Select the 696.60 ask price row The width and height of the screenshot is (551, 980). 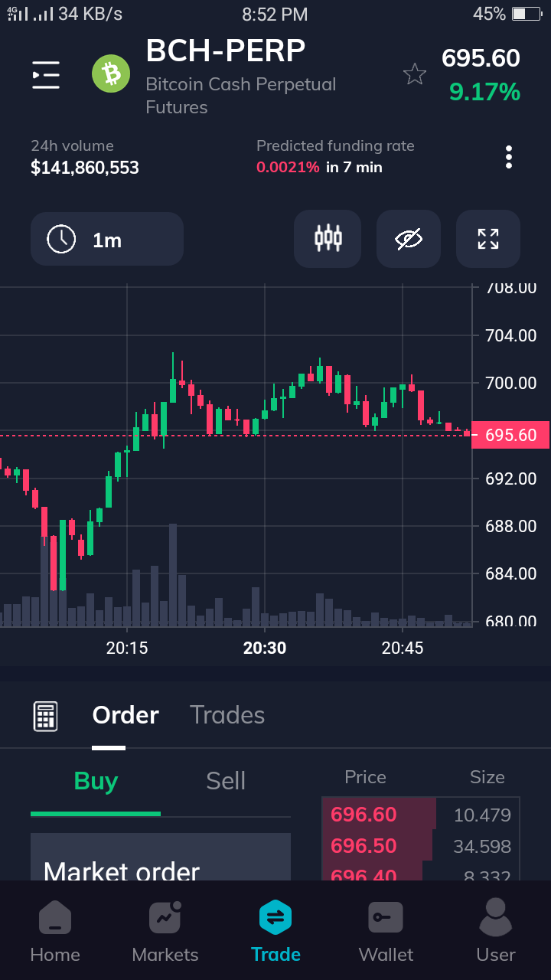(x=421, y=815)
